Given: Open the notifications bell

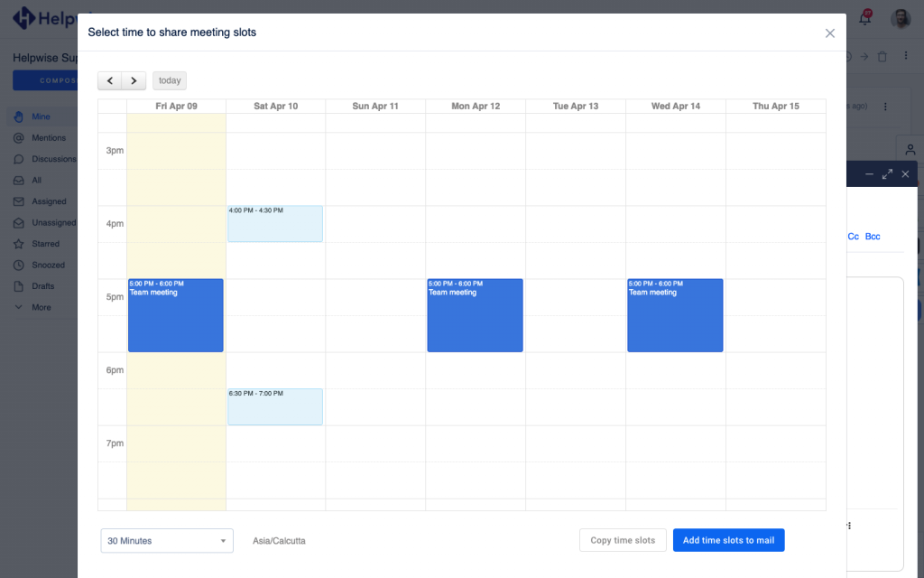Looking at the screenshot, I should [x=864, y=18].
